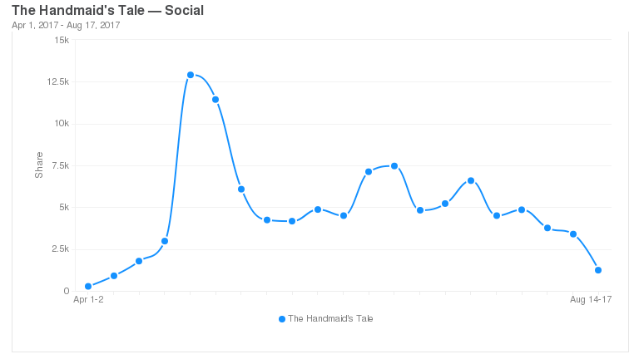Click the date range subtitle Apr 1, 2017
Viewport: 644px width, 364px height.
[x=35, y=26]
